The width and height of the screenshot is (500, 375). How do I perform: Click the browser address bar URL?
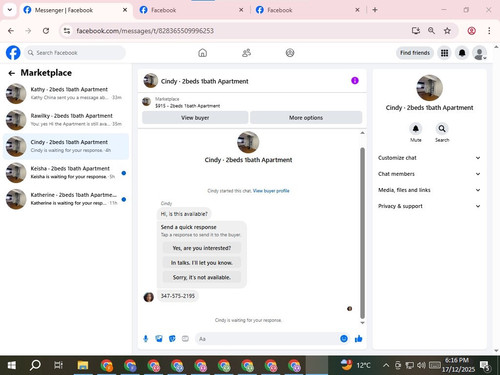point(145,31)
